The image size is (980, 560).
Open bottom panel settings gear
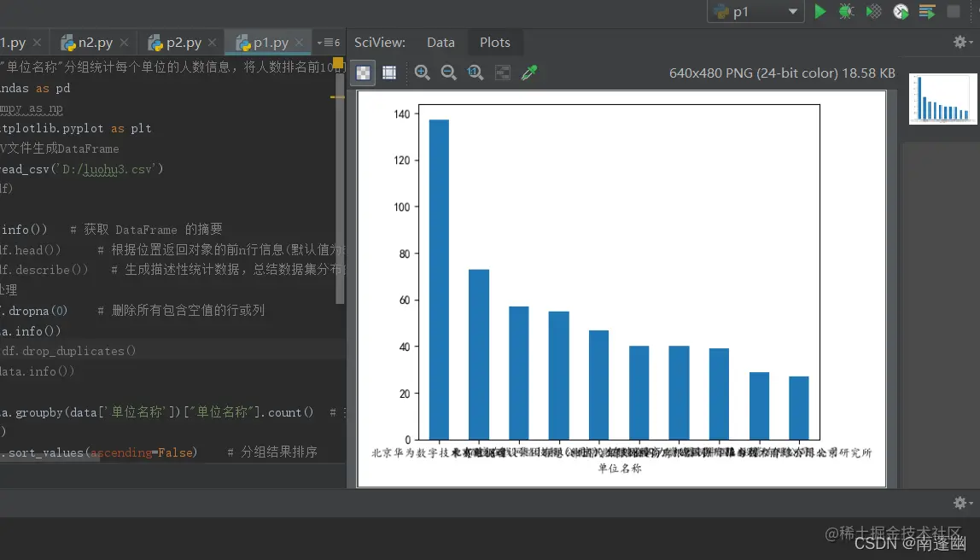[x=963, y=503]
